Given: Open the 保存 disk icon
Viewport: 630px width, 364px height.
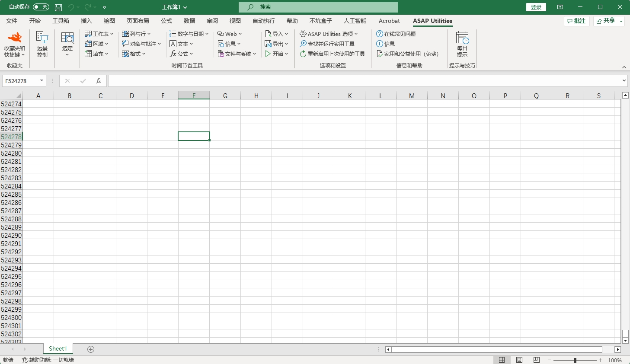Looking at the screenshot, I should point(58,7).
